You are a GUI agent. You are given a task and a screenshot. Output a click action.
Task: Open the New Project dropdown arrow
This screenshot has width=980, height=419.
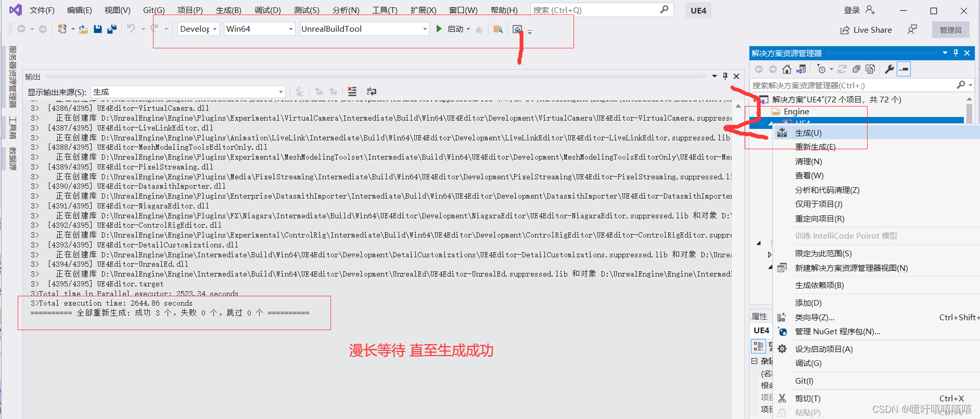coord(73,30)
